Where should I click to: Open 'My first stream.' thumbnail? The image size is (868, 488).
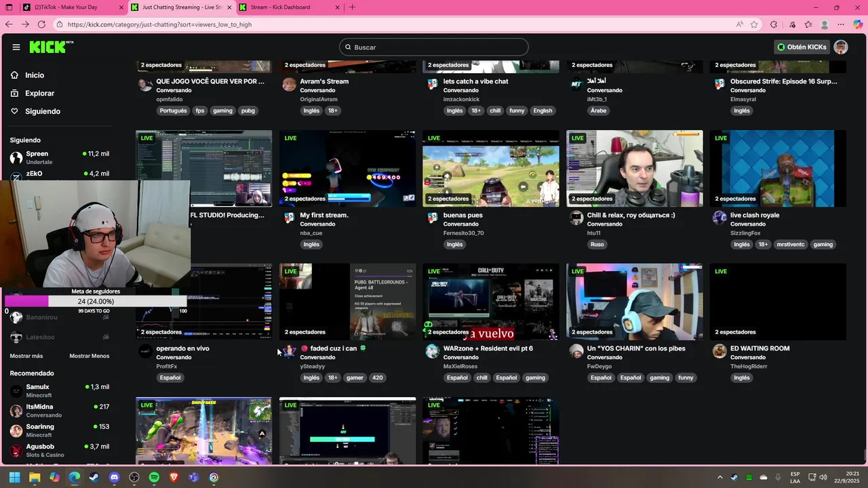(x=347, y=168)
